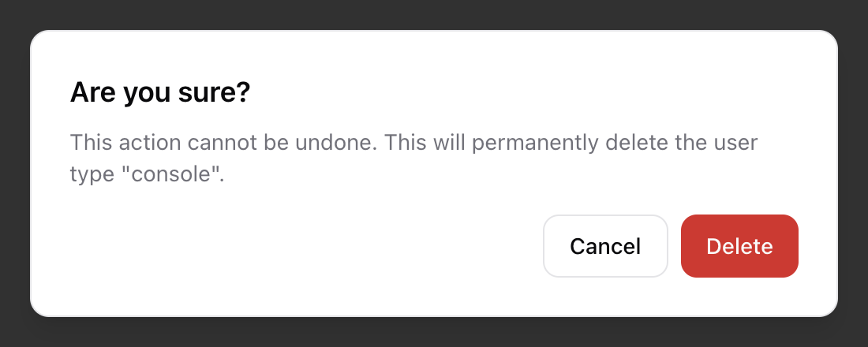Click the word "Are" in the dialog title
This screenshot has width=868, height=347.
coord(88,94)
